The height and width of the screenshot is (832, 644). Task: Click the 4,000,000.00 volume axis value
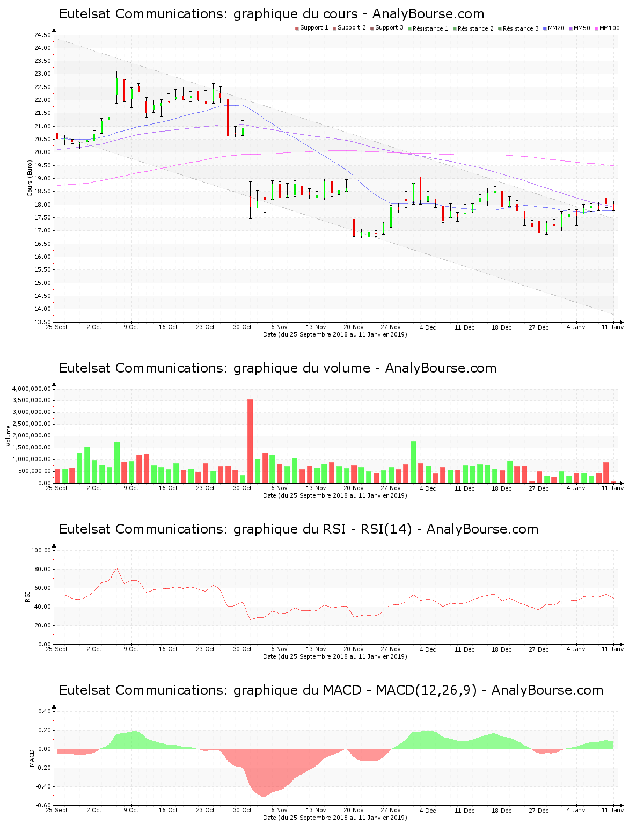pyautogui.click(x=32, y=389)
